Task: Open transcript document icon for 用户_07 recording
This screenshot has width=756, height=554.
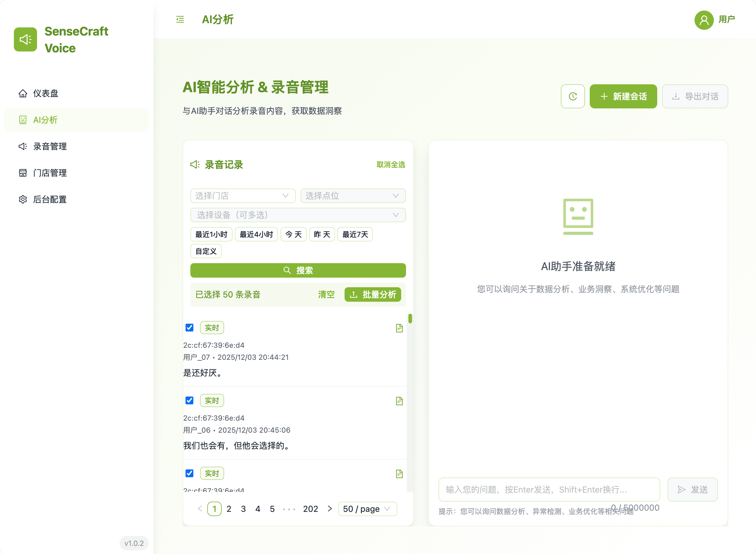Action: [x=399, y=328]
